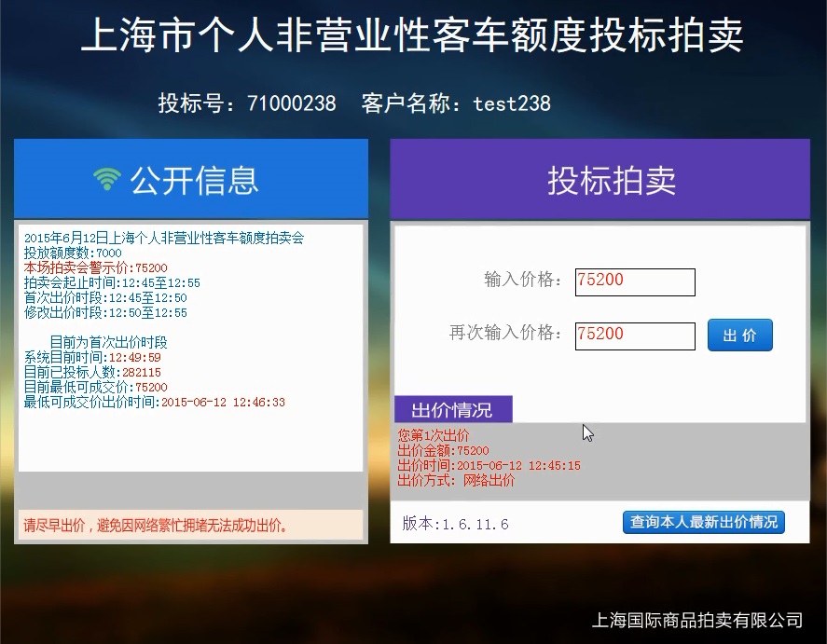
Task: Click the 出价金额:75200 text
Action: pos(443,450)
